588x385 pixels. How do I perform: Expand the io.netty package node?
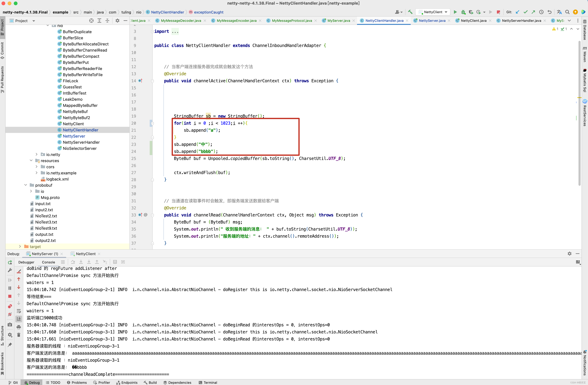(x=37, y=154)
